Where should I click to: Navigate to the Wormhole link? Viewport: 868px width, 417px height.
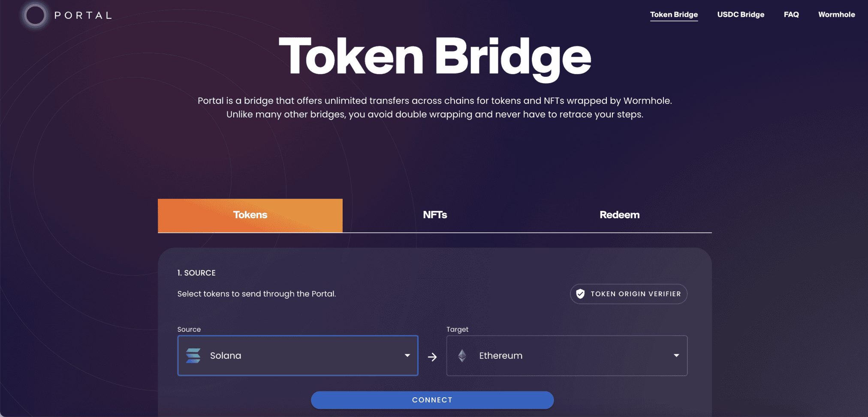click(x=836, y=14)
